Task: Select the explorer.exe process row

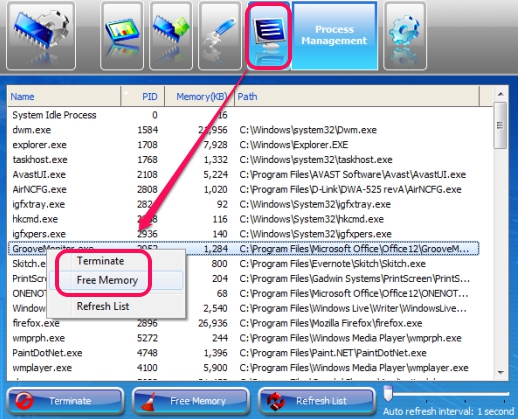Action: pos(243,145)
